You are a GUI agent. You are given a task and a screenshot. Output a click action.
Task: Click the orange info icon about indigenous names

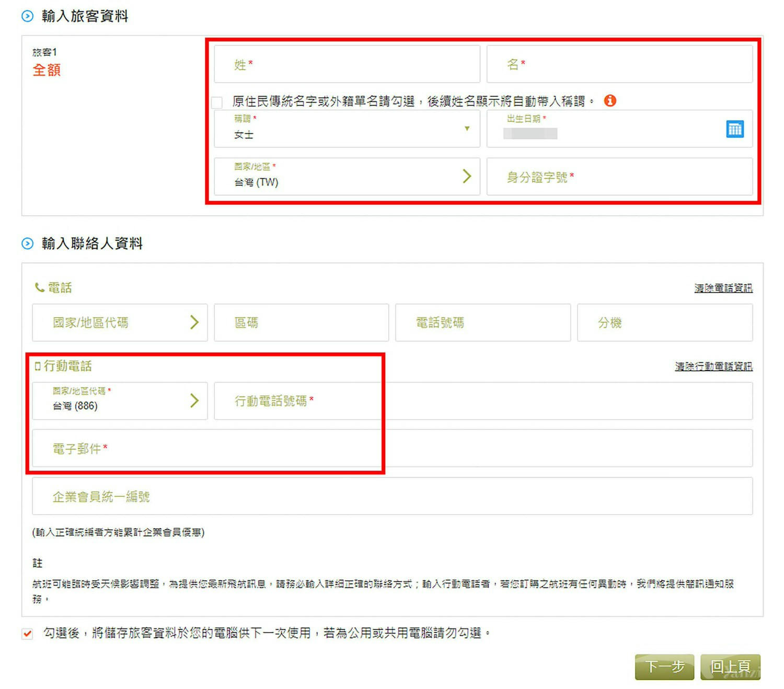coord(609,101)
